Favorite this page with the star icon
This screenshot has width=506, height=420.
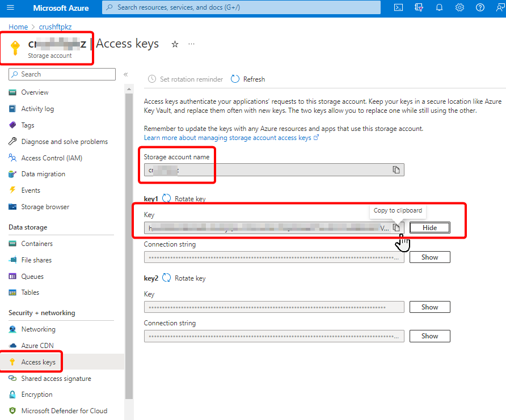[175, 44]
